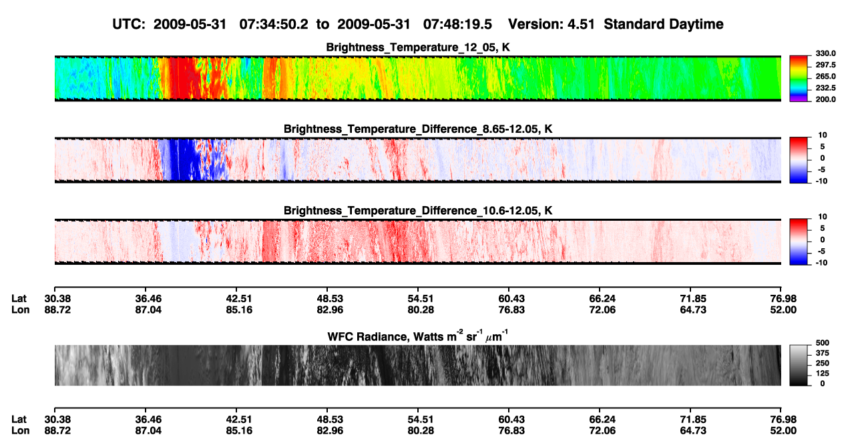Click the 10.6-12.05 temperature difference image strip
Viewport: 868px width, 445px height.
pos(417,242)
